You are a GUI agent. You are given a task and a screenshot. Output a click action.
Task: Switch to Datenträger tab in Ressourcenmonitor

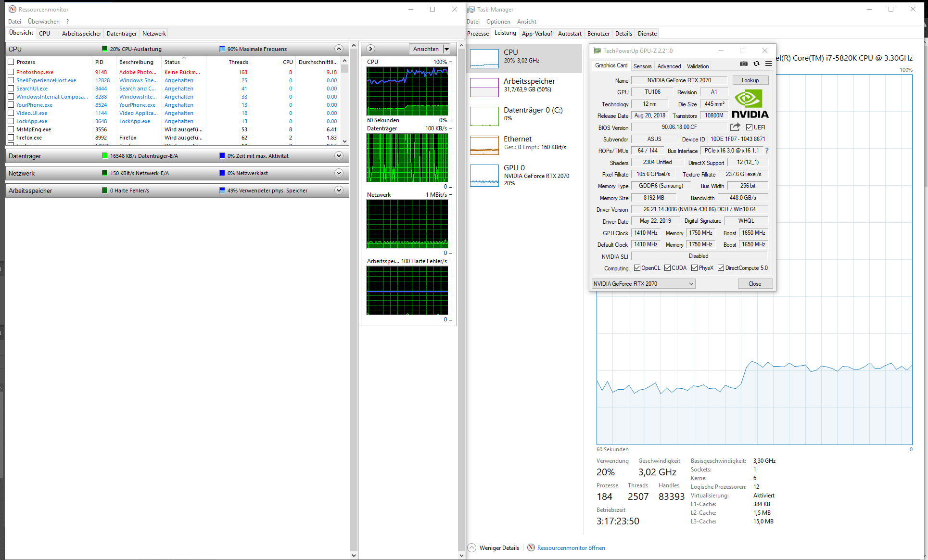(122, 34)
